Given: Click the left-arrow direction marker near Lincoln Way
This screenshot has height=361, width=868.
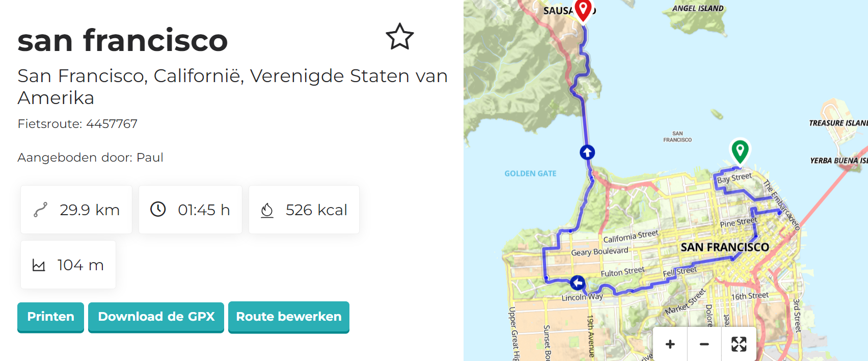Looking at the screenshot, I should pyautogui.click(x=577, y=282).
